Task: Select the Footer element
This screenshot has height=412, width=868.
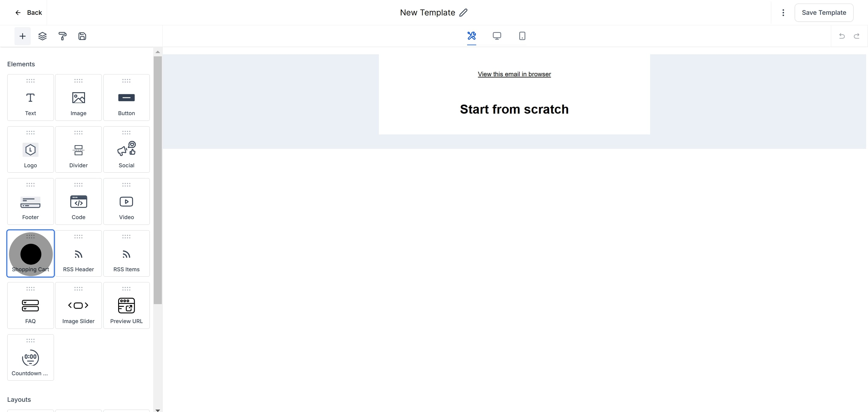Action: coord(30,201)
